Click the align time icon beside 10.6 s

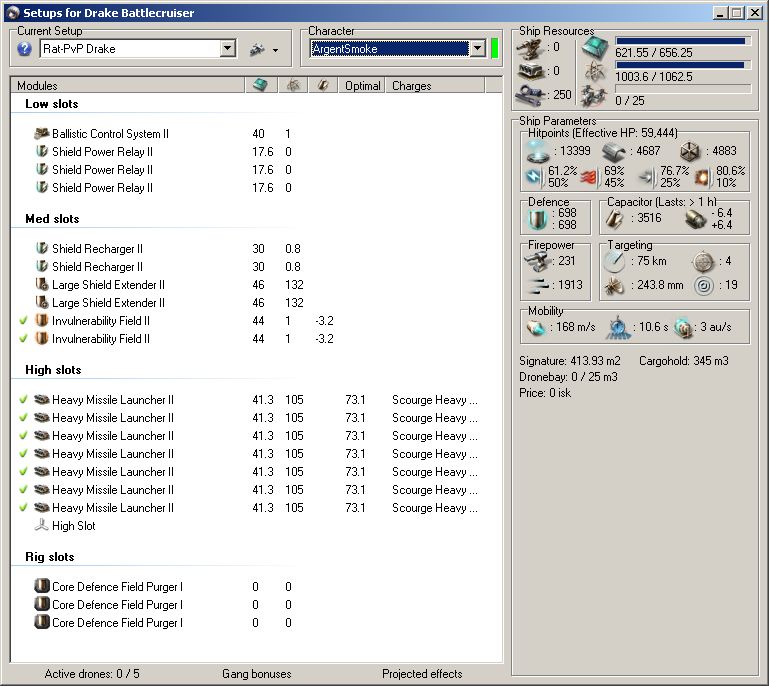[x=618, y=328]
